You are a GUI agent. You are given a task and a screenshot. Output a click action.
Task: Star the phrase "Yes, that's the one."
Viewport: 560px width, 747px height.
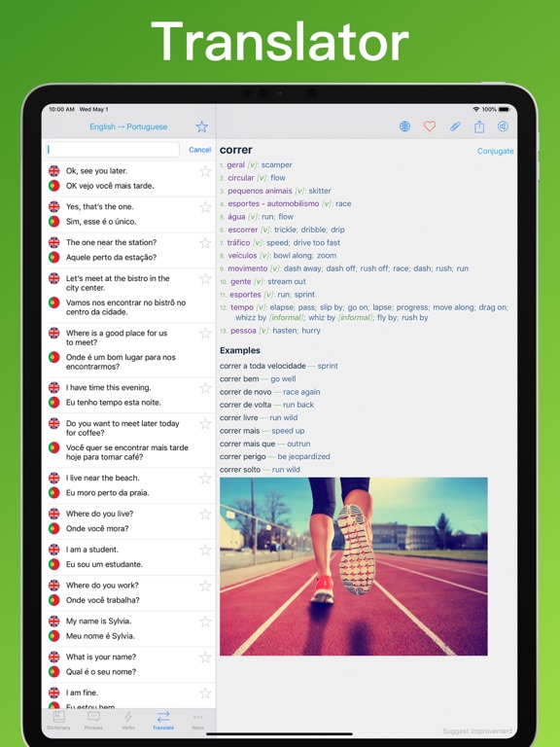(205, 207)
